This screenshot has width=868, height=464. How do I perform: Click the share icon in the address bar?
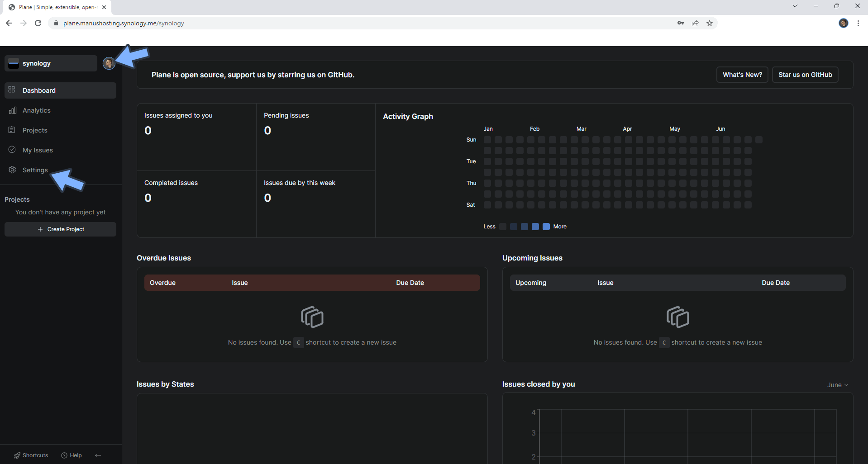click(695, 23)
